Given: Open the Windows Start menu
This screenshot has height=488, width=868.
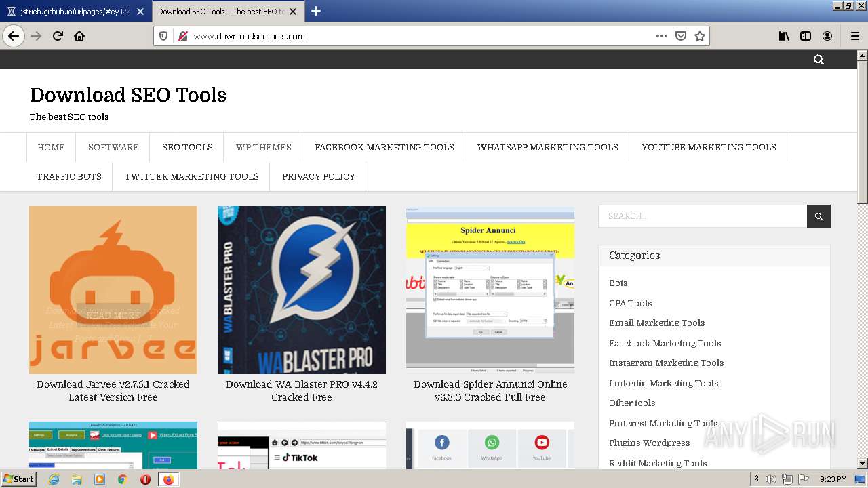Looking at the screenshot, I should 19,479.
